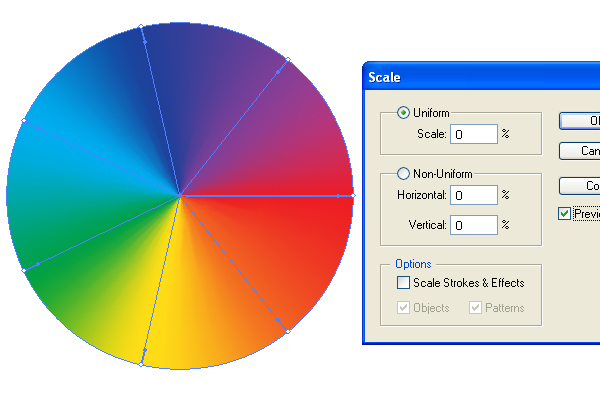Enable the Scale Strokes & Effects checkbox
Image resolution: width=600 pixels, height=400 pixels.
[x=403, y=283]
